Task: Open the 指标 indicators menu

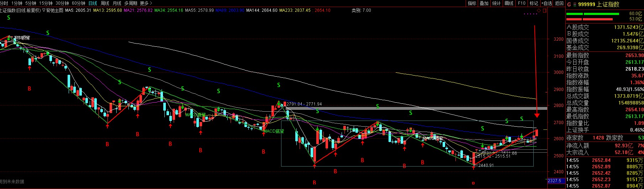Action: click(472, 3)
